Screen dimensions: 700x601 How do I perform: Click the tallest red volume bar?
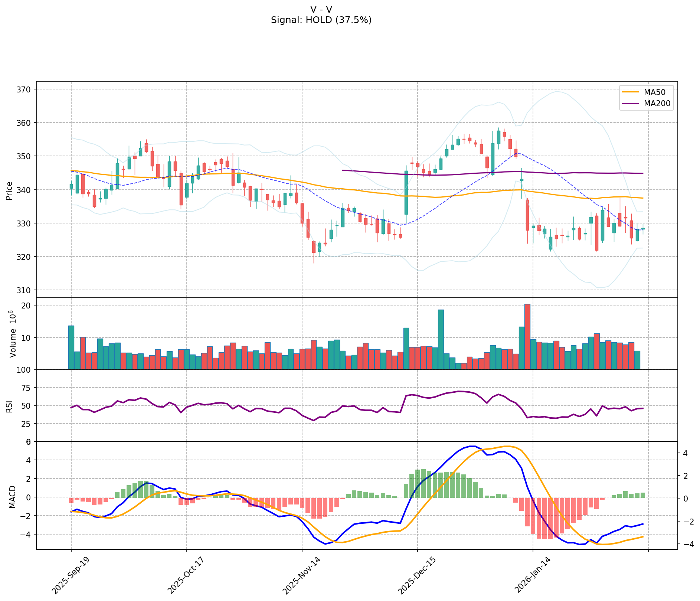tap(527, 337)
